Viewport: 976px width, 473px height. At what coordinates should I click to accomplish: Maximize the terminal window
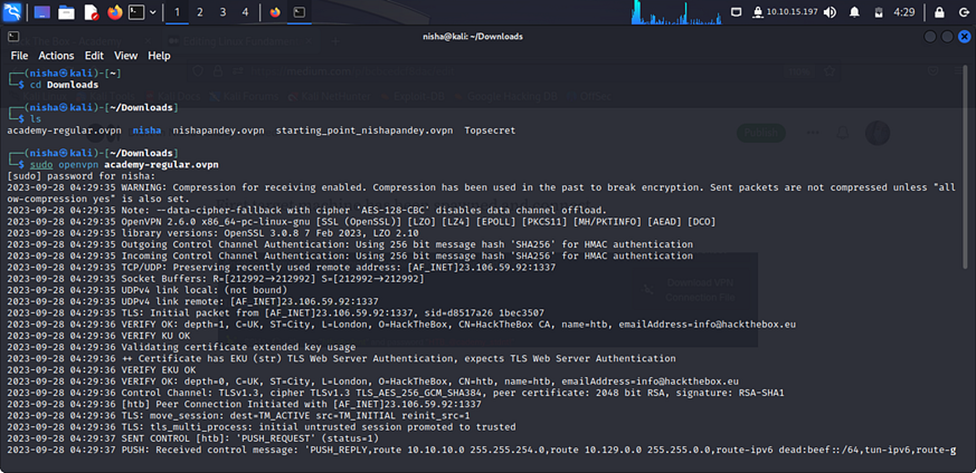[947, 37]
